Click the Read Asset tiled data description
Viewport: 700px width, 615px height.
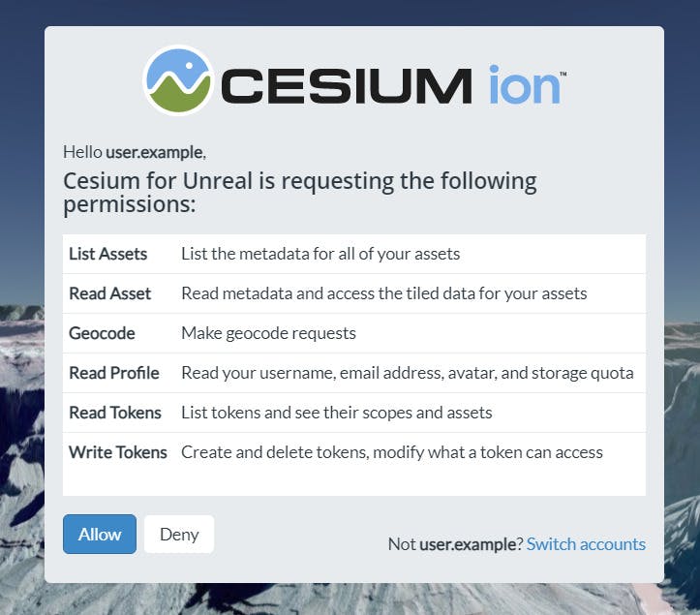point(384,293)
